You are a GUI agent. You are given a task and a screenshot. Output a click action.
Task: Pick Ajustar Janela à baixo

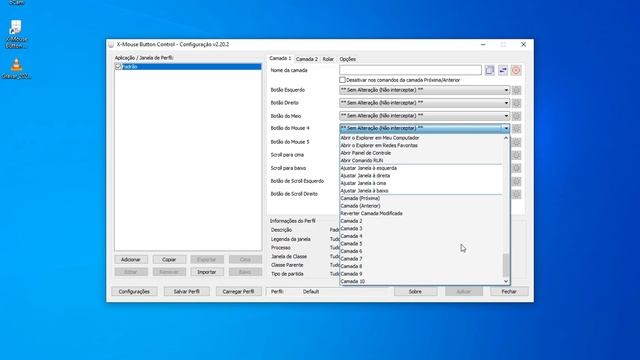click(x=421, y=191)
